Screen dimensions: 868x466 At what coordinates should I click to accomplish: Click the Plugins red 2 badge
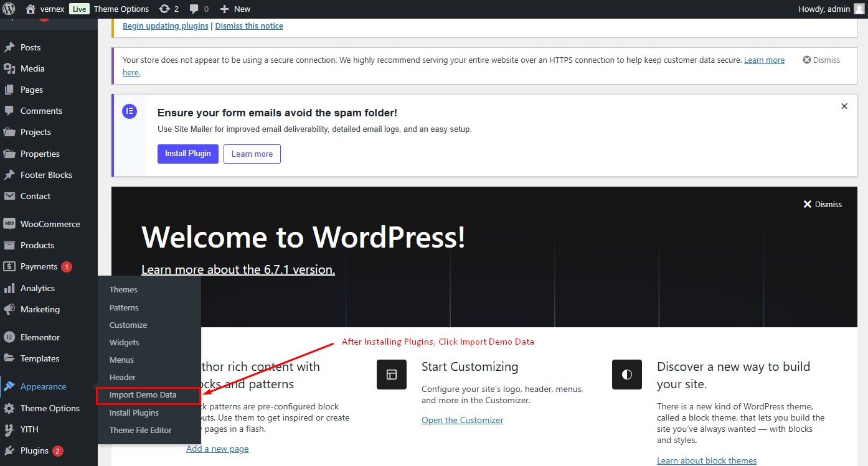pos(58,451)
